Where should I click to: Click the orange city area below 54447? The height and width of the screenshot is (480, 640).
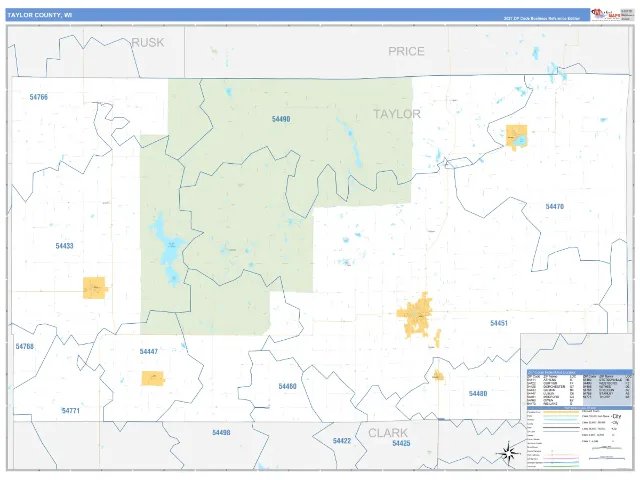153,378
